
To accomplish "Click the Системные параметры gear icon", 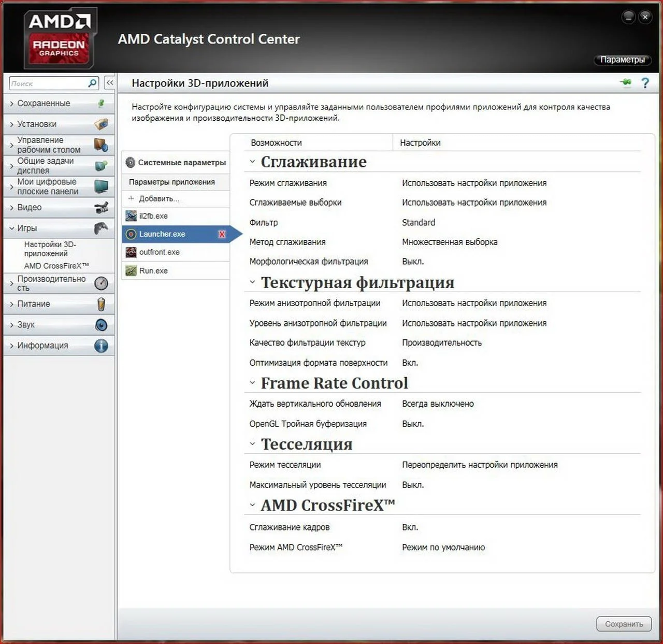I will pyautogui.click(x=131, y=162).
